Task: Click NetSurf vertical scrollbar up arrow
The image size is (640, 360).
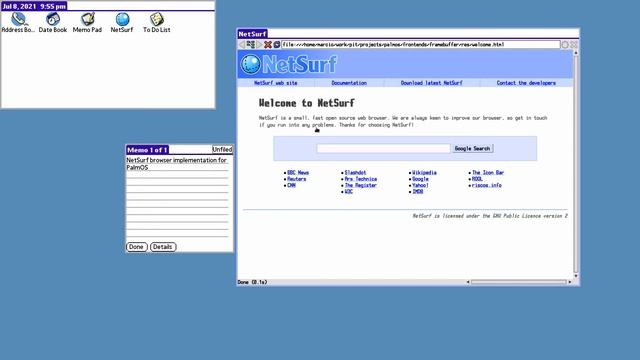Action: [x=576, y=53]
